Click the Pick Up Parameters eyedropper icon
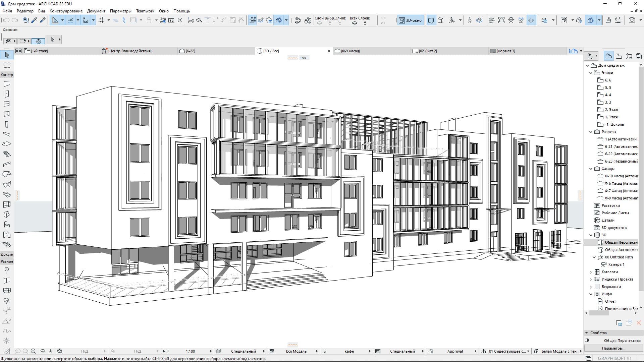This screenshot has height=362, width=644. 34,20
